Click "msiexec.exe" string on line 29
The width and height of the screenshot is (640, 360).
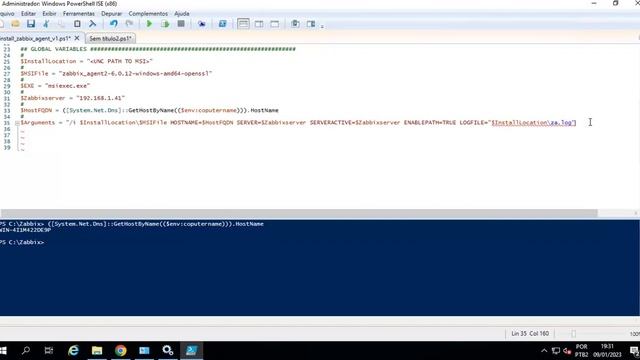pos(67,86)
